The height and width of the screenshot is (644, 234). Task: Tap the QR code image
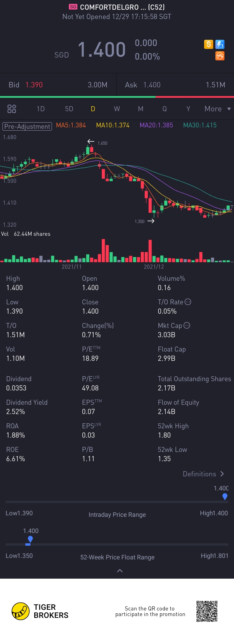tap(207, 611)
